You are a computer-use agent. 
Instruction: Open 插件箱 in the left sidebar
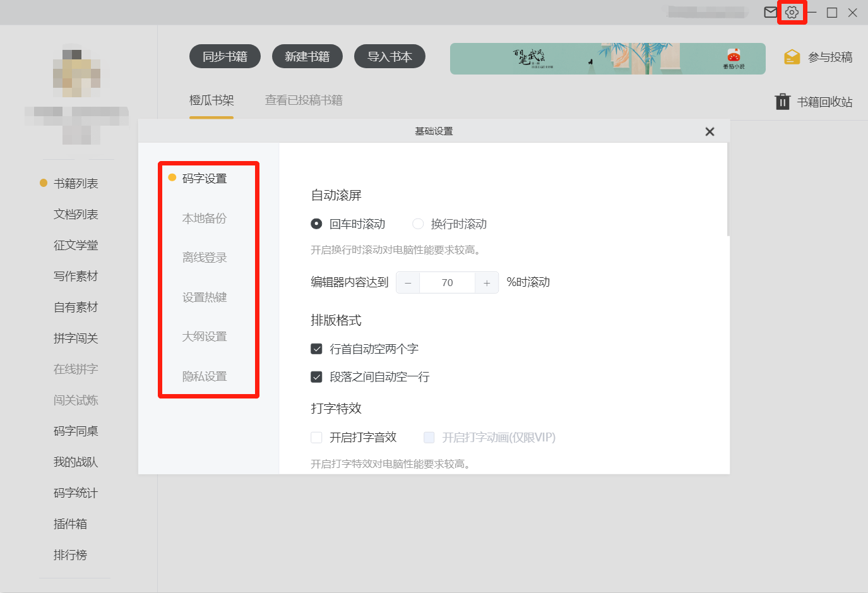tap(70, 524)
